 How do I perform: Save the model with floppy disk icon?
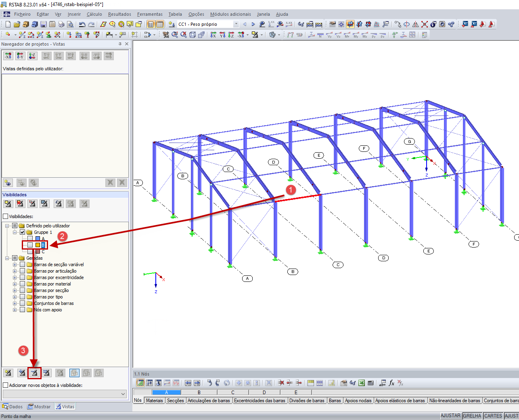pos(44,24)
